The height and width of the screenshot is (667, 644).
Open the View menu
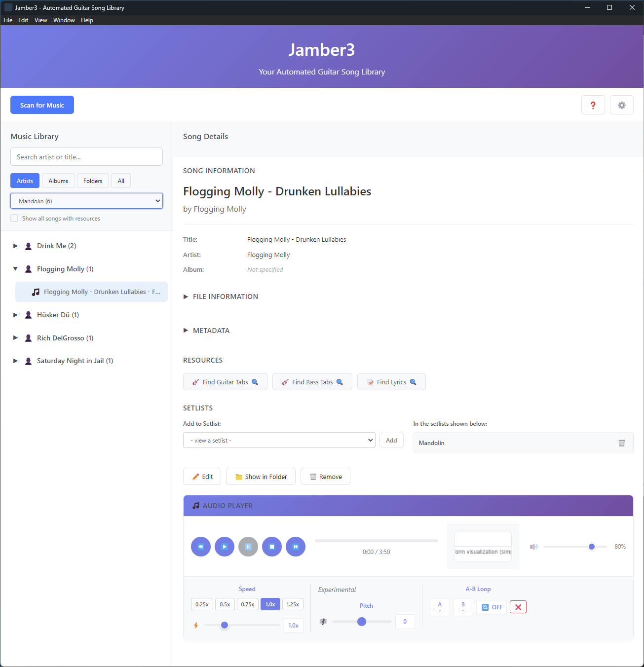41,20
